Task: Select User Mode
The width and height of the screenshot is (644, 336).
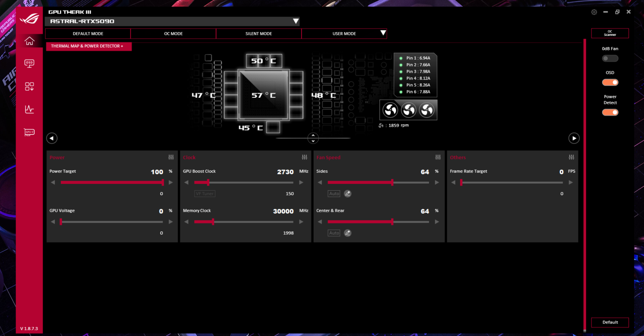Action: pos(344,34)
